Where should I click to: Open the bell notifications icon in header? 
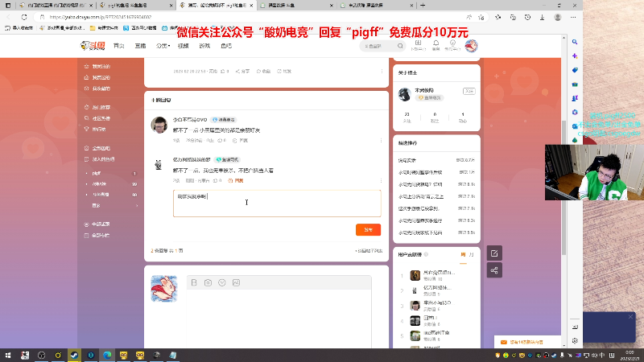(x=436, y=45)
